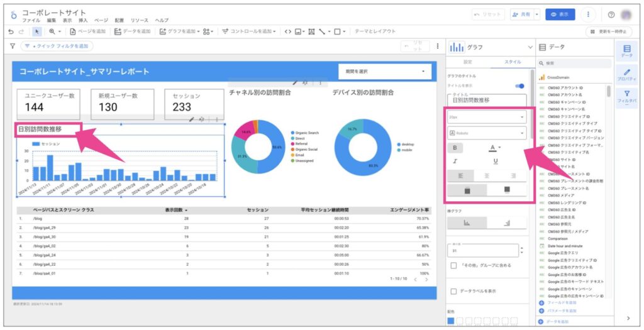This screenshot has height=330, width=644.
Task: Select the blue series color swatch
Action: [451, 321]
